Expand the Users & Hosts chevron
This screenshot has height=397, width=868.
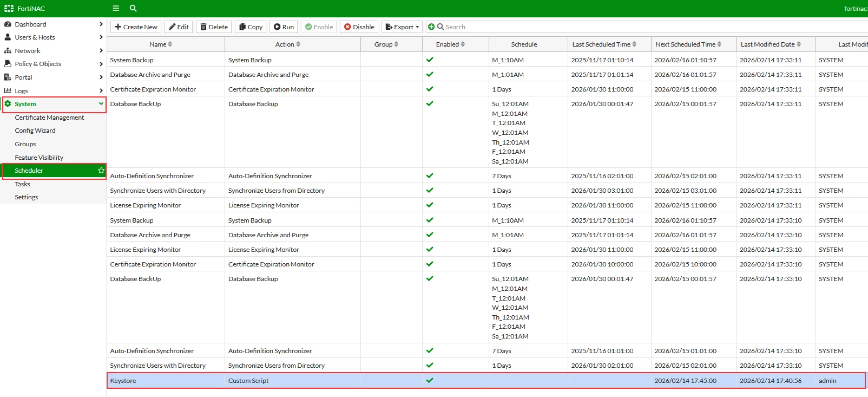point(101,37)
